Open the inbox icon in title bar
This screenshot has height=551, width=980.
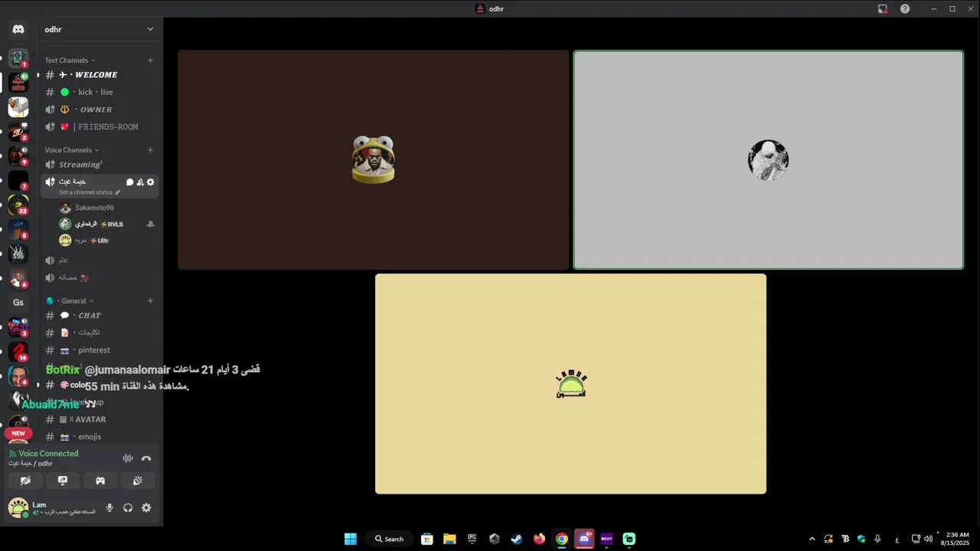pyautogui.click(x=883, y=9)
